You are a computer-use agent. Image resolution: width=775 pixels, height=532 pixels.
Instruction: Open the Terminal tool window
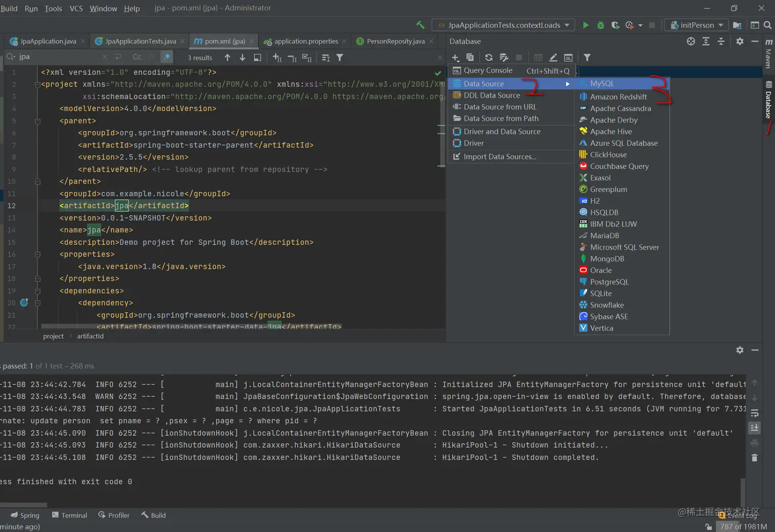click(70, 515)
